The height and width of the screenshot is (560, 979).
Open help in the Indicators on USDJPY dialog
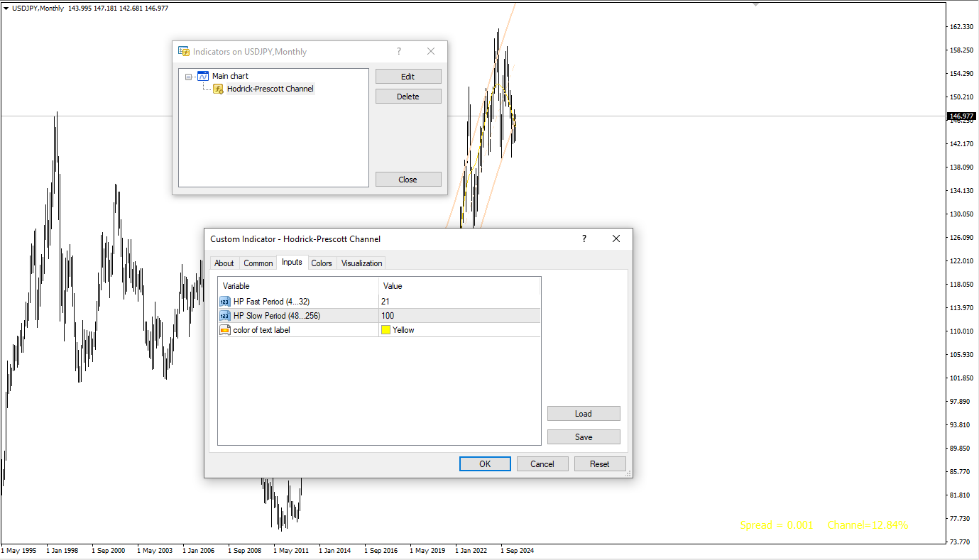[x=399, y=51]
